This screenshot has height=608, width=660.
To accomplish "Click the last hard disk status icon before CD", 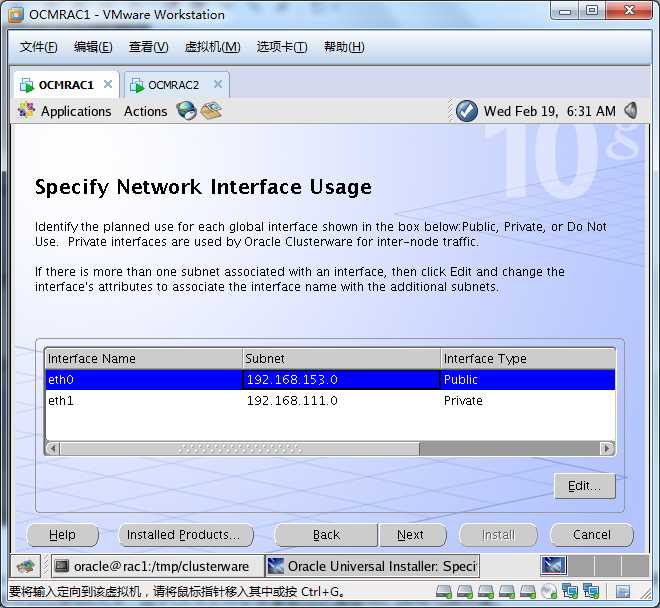I will (x=527, y=592).
